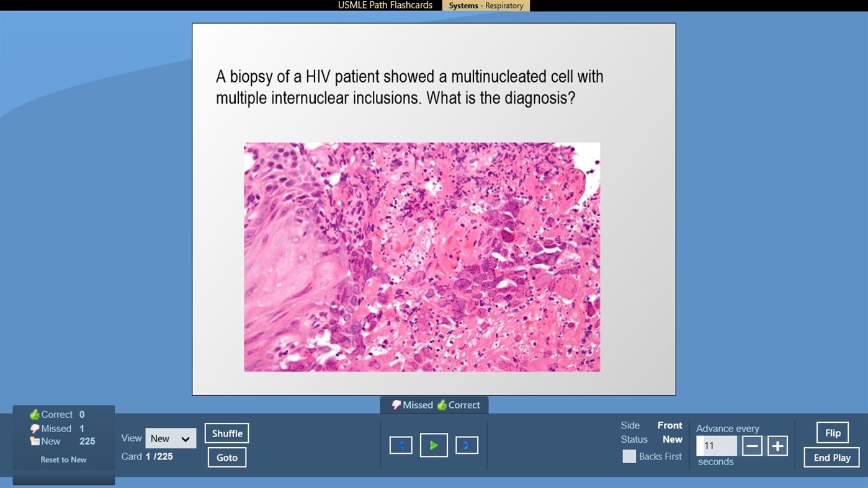Open the View dropdown showing New
868x488 pixels.
(x=171, y=438)
